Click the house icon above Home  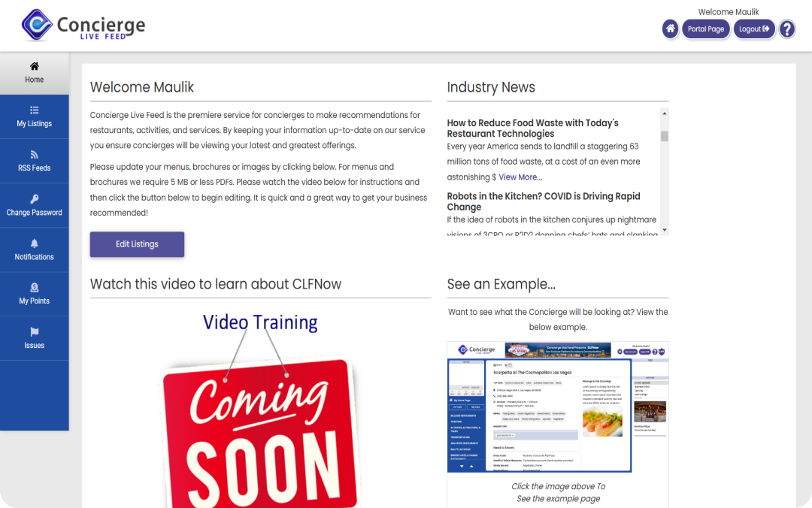click(34, 66)
